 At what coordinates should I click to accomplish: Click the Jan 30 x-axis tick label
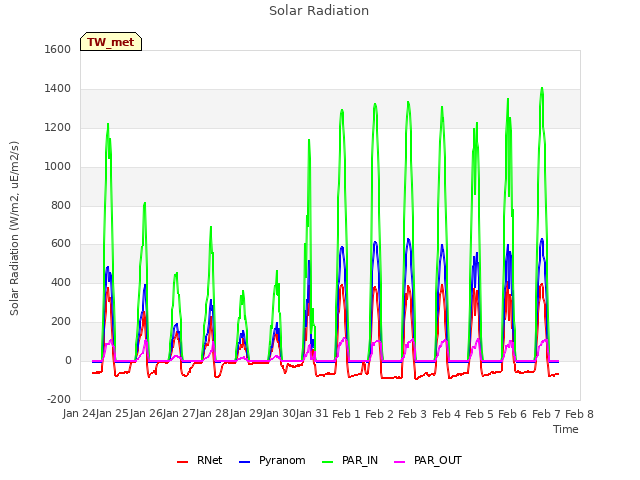pos(280,414)
